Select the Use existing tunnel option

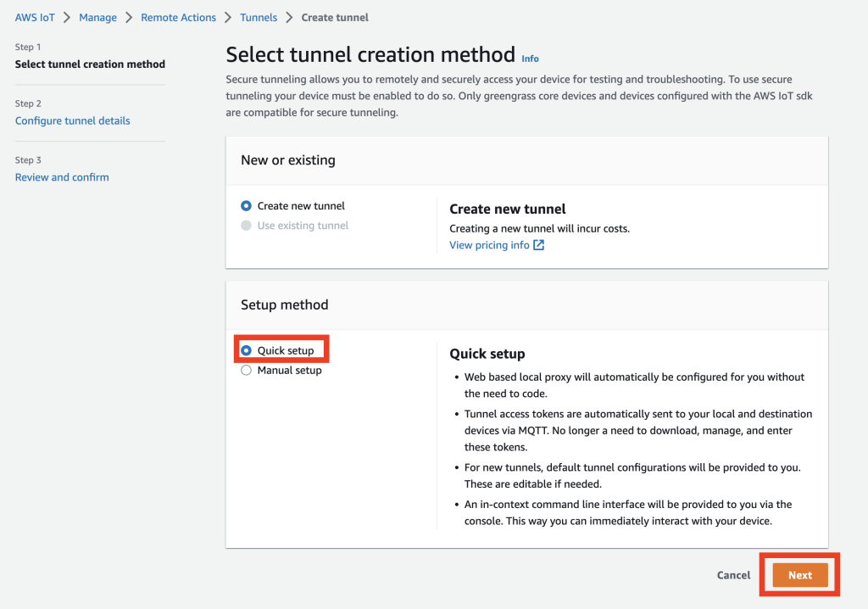click(246, 226)
